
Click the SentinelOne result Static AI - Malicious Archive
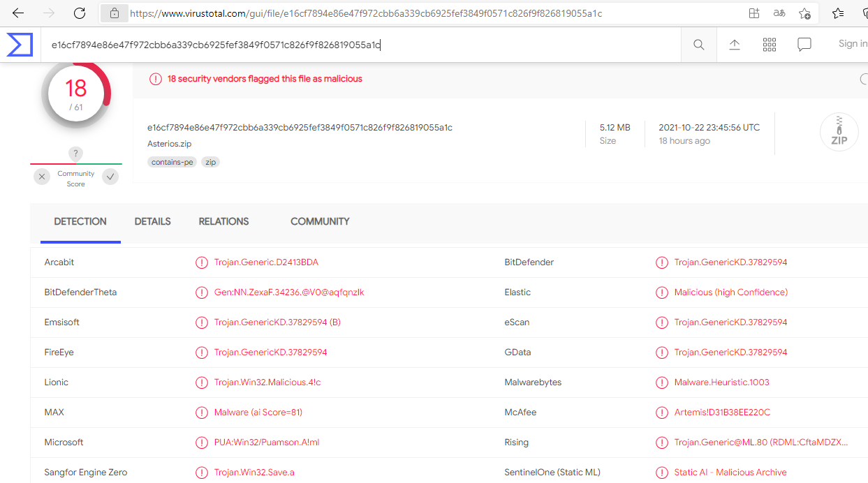(730, 473)
